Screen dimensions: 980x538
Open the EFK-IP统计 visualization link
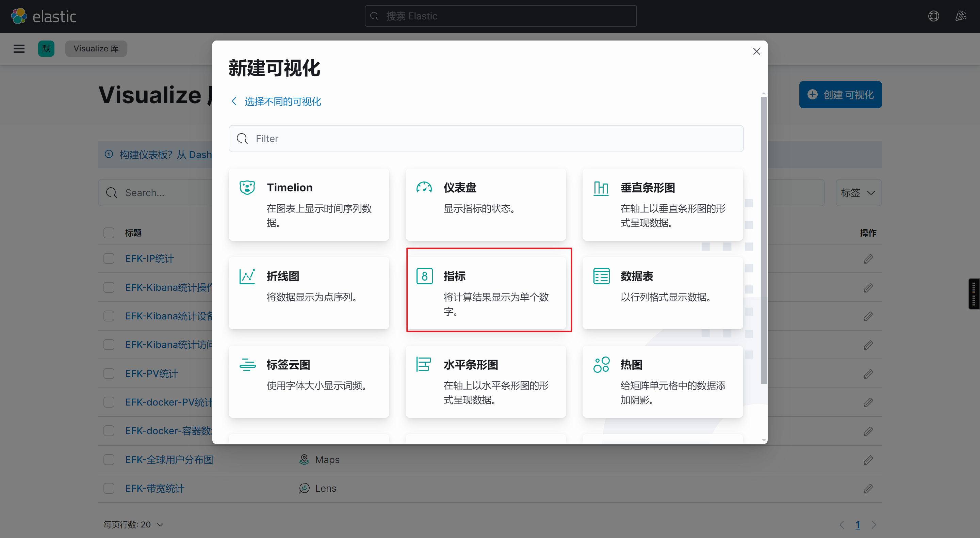150,258
